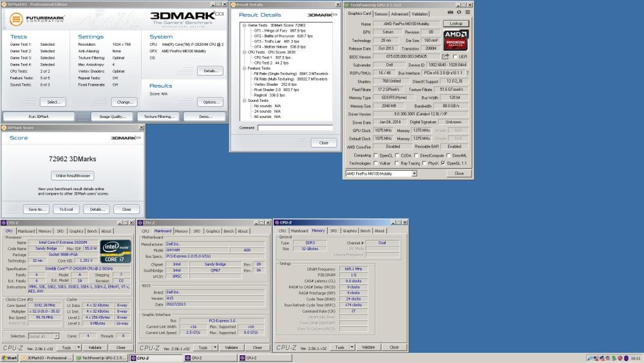
Task: Toggle the Ray Tracing checkbox
Action: point(396,163)
